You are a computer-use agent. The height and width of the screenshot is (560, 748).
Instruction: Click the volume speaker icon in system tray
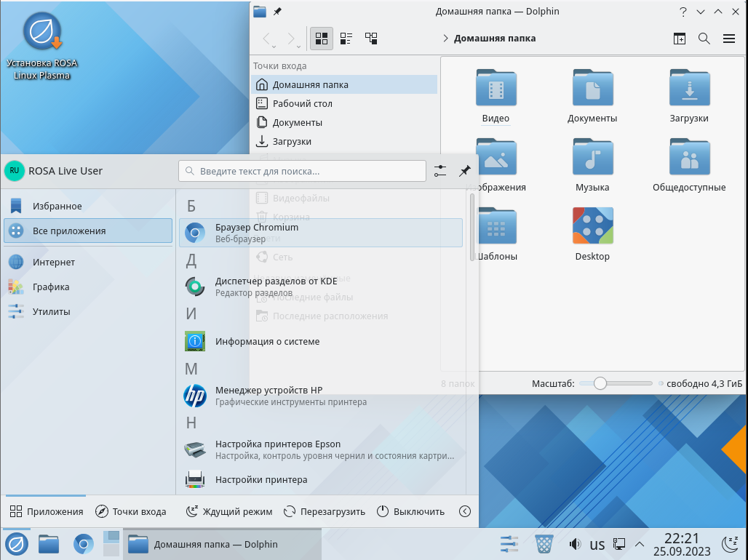pos(575,544)
